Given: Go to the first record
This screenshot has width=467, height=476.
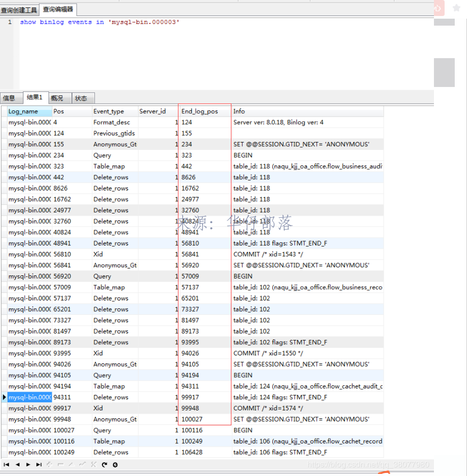Looking at the screenshot, I should coord(6,464).
